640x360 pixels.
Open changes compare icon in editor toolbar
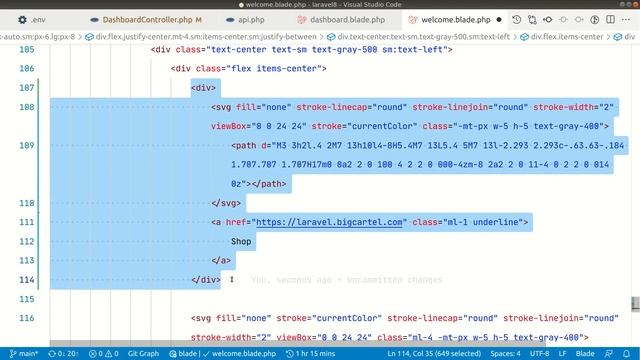click(532, 20)
